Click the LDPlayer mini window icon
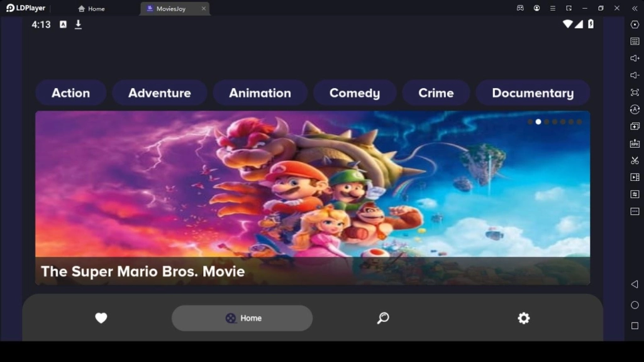Screen dimensions: 644x362 pyautogui.click(x=569, y=8)
